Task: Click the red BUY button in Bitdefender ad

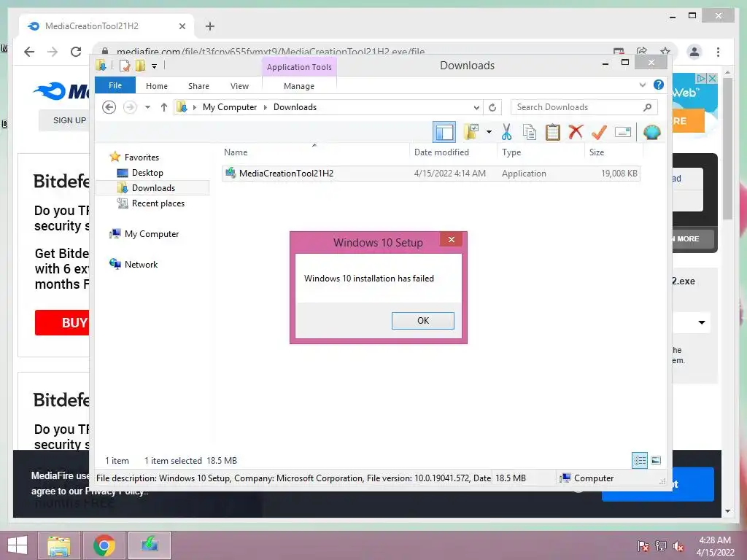Action: (x=63, y=323)
